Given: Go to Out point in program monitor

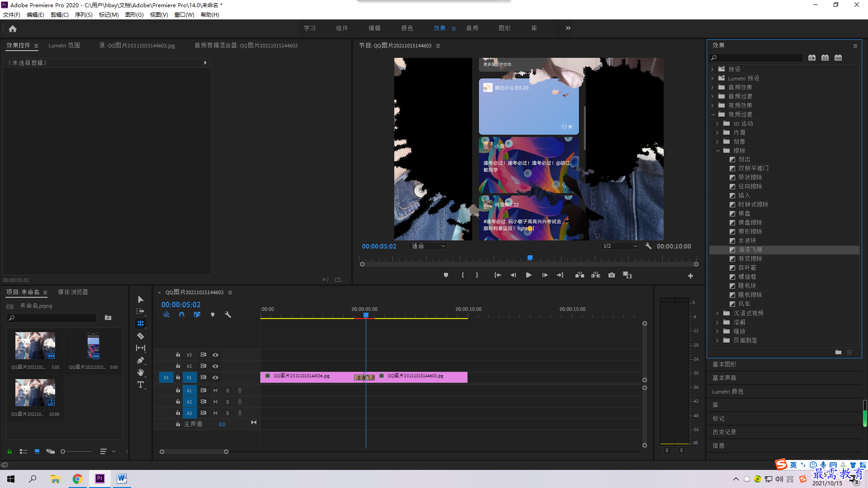Looking at the screenshot, I should pyautogui.click(x=560, y=275).
